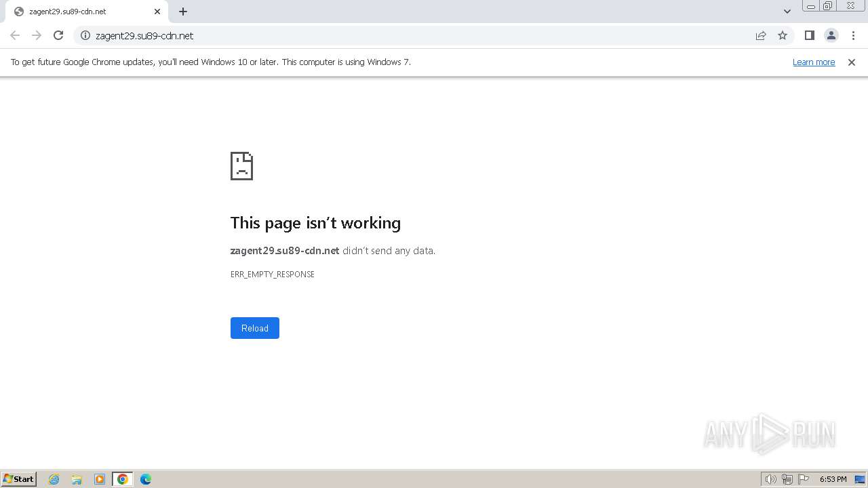
Task: Reload the page using the toolbar icon
Action: 58,35
